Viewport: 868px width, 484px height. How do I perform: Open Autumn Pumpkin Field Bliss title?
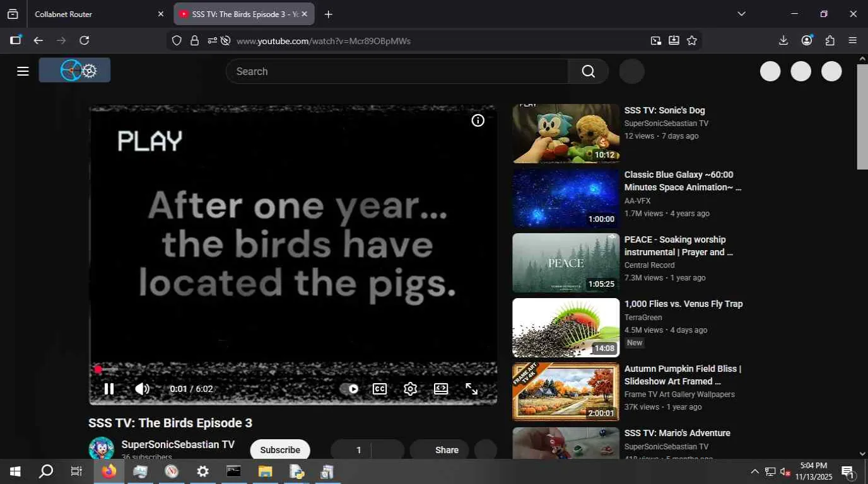pos(683,375)
